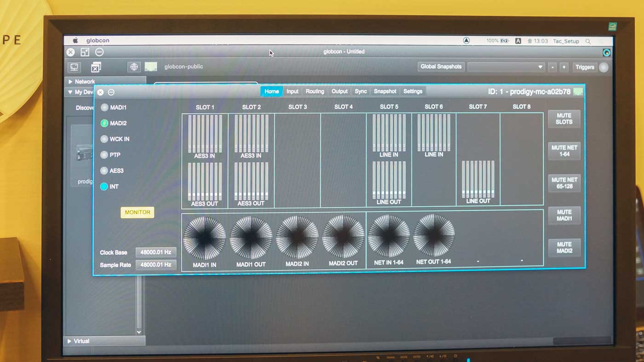This screenshot has width=644, height=362.
Task: Click the Spotlight search icon
Action: [588, 41]
